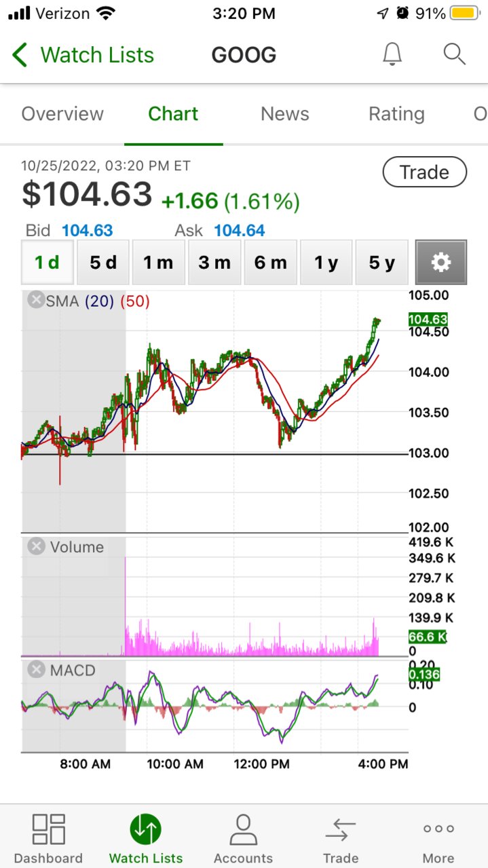Image resolution: width=488 pixels, height=868 pixels.
Task: Open search with the magnifying glass icon
Action: [x=454, y=54]
